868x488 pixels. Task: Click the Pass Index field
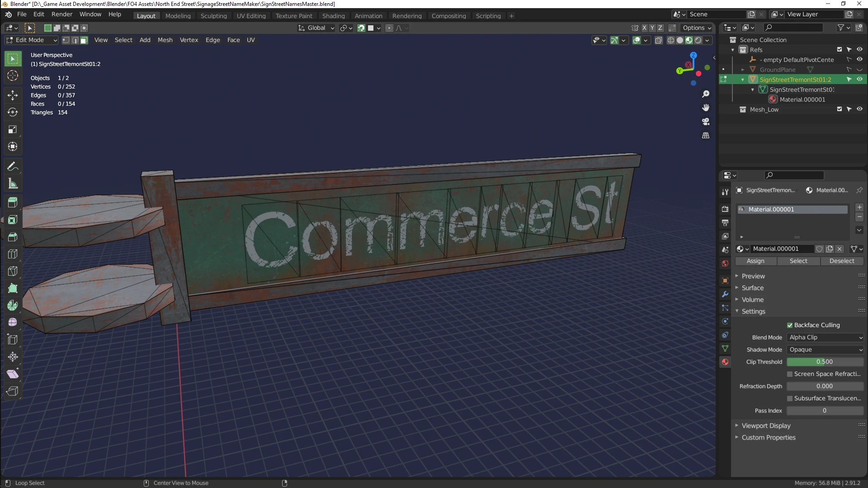[x=825, y=411]
